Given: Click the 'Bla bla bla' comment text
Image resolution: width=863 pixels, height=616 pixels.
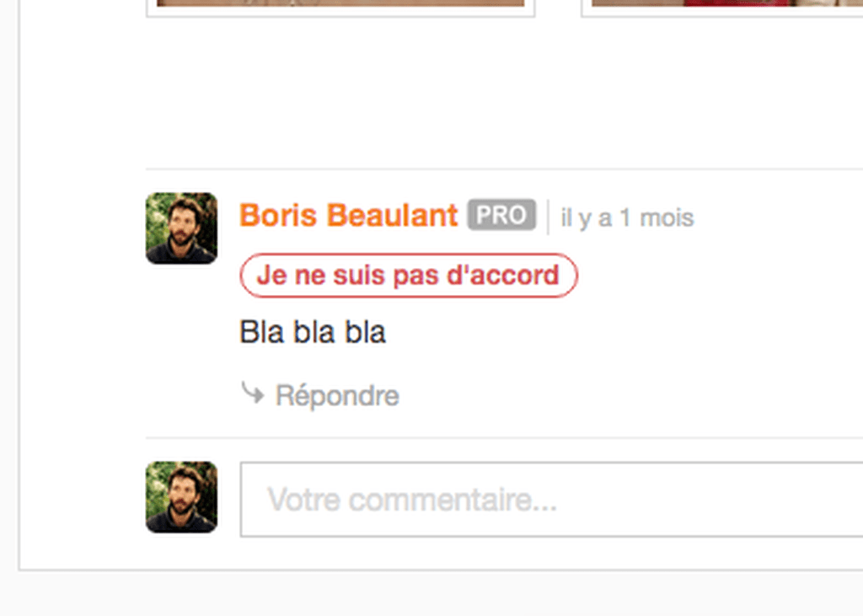Looking at the screenshot, I should pyautogui.click(x=313, y=332).
